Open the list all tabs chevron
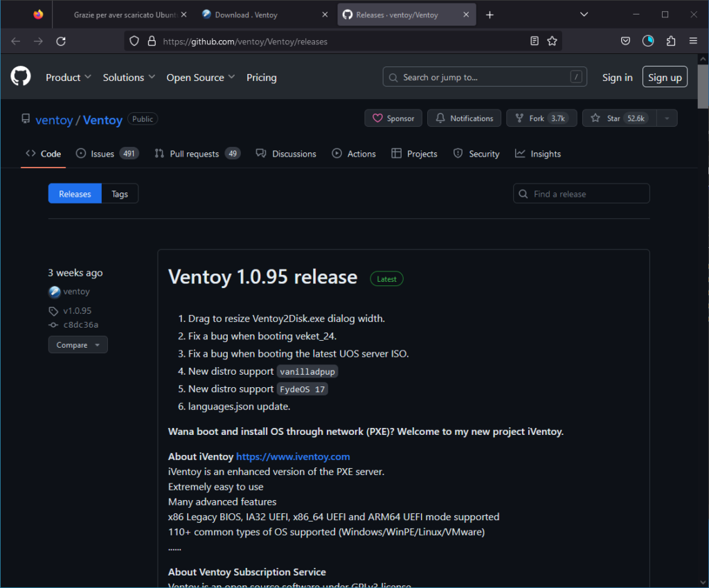Viewport: 709px width, 588px height. click(x=584, y=15)
